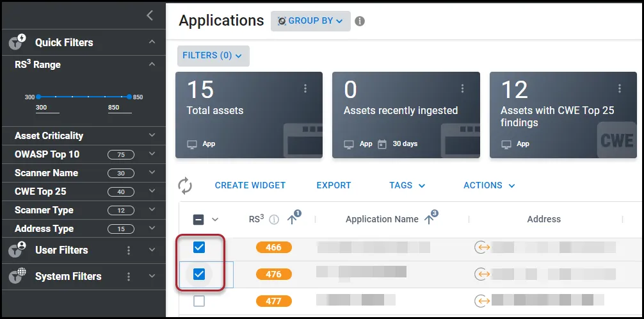Image resolution: width=644 pixels, height=319 pixels.
Task: Click the RS3 range slider maximum handle
Action: [x=129, y=97]
